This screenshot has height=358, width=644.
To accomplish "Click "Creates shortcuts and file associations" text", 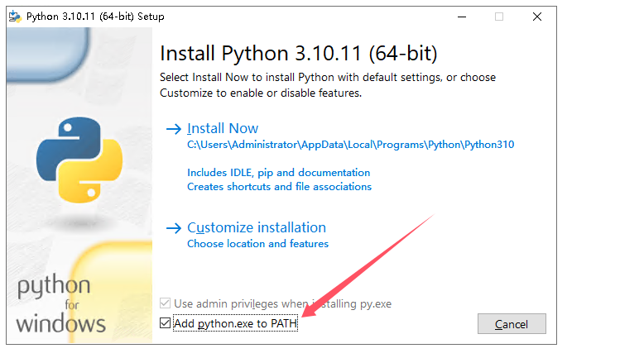I will [x=279, y=187].
